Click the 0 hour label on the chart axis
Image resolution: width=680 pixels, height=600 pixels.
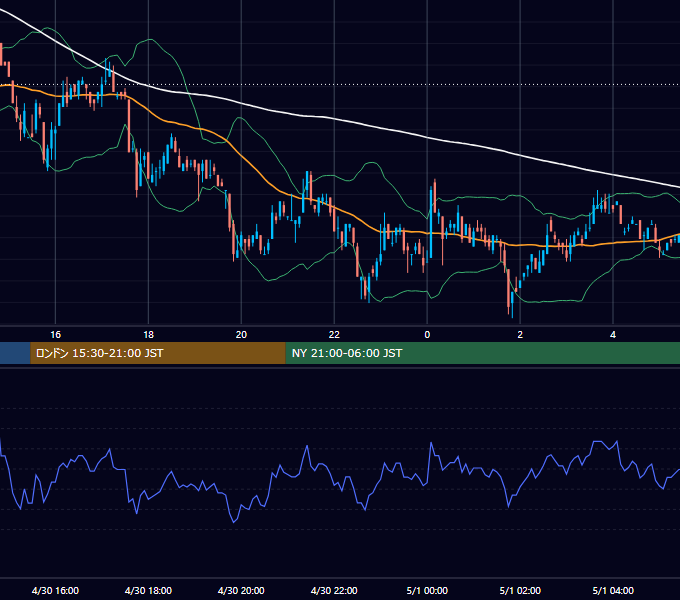(x=427, y=335)
